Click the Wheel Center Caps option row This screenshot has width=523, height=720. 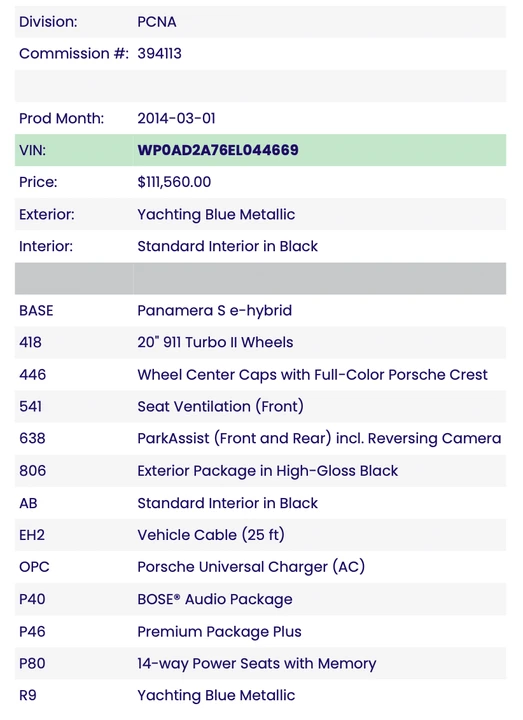pos(260,375)
